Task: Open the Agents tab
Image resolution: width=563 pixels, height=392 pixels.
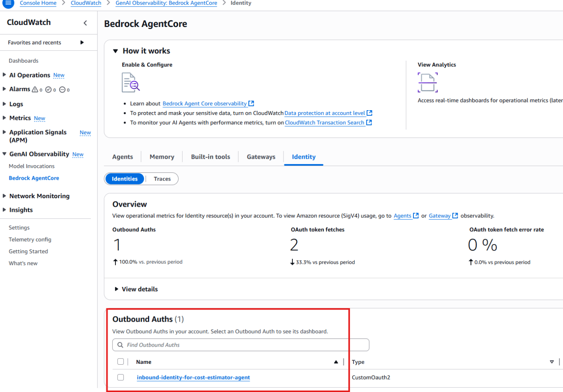Action: coord(123,157)
